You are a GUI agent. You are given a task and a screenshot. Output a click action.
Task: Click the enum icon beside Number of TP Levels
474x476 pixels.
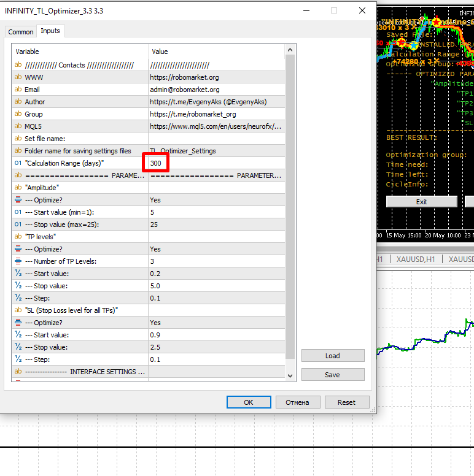pyautogui.click(x=18, y=261)
